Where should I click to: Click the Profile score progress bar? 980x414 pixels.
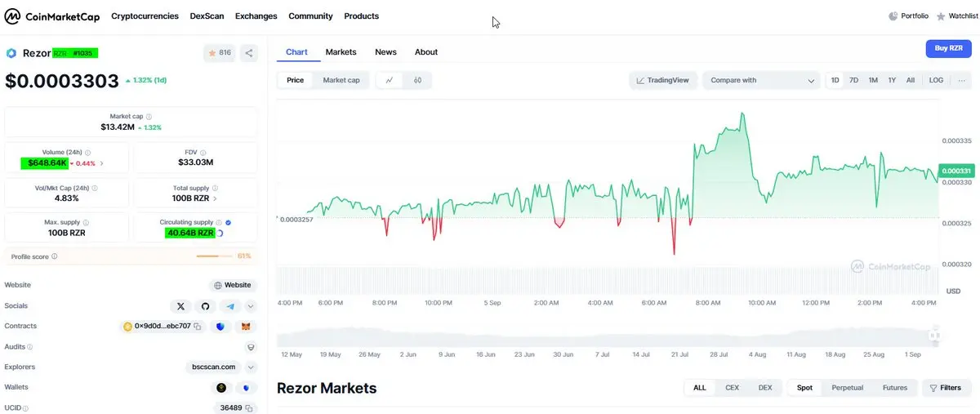(x=214, y=256)
